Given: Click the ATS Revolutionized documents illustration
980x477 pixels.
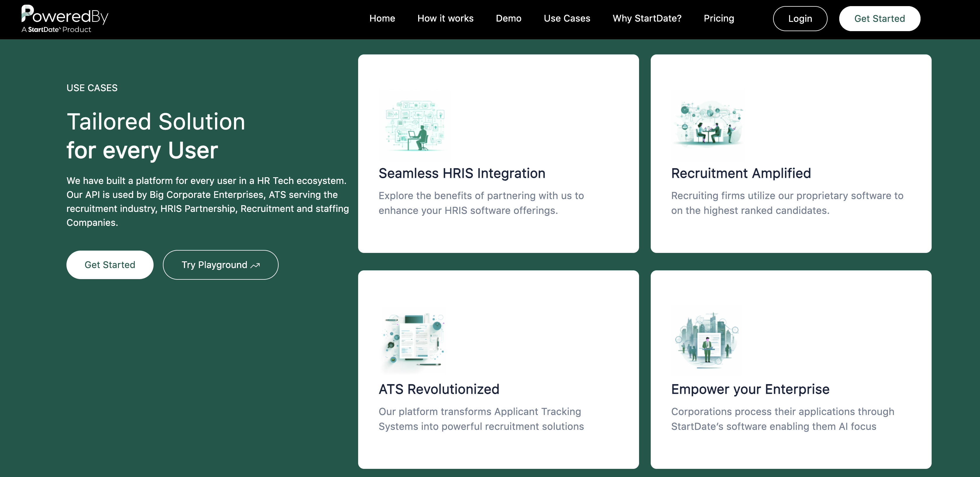Looking at the screenshot, I should pos(414,340).
